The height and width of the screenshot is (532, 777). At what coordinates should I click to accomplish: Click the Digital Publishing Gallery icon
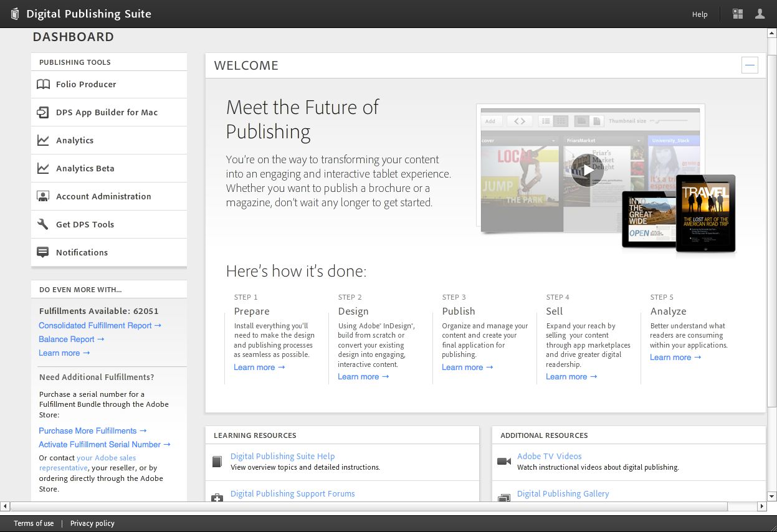coord(504,497)
